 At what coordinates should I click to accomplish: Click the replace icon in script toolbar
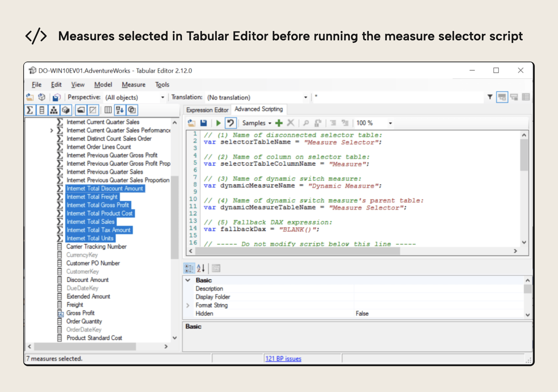[x=318, y=123]
